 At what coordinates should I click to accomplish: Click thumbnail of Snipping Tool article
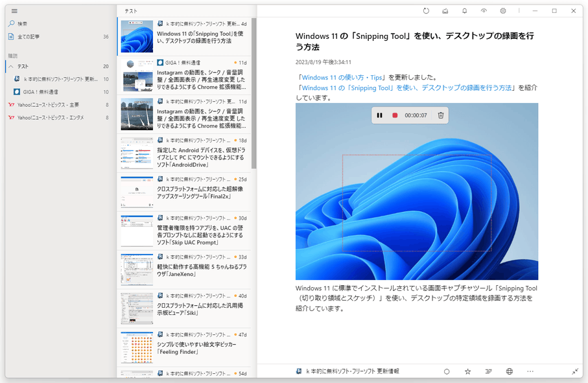[x=137, y=36]
